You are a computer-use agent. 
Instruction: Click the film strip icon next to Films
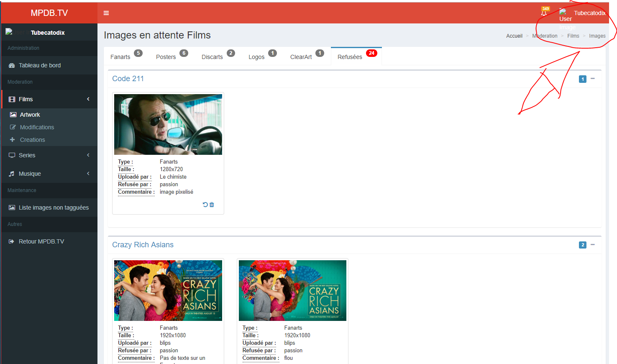coord(12,100)
